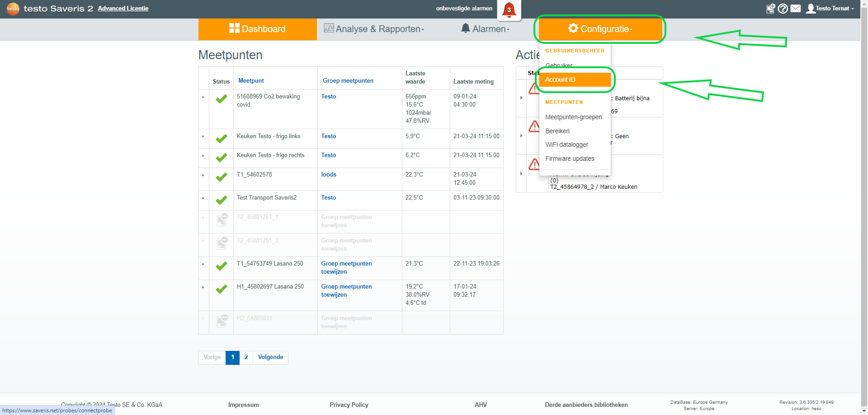Expand row T1_54602578

click(203, 175)
